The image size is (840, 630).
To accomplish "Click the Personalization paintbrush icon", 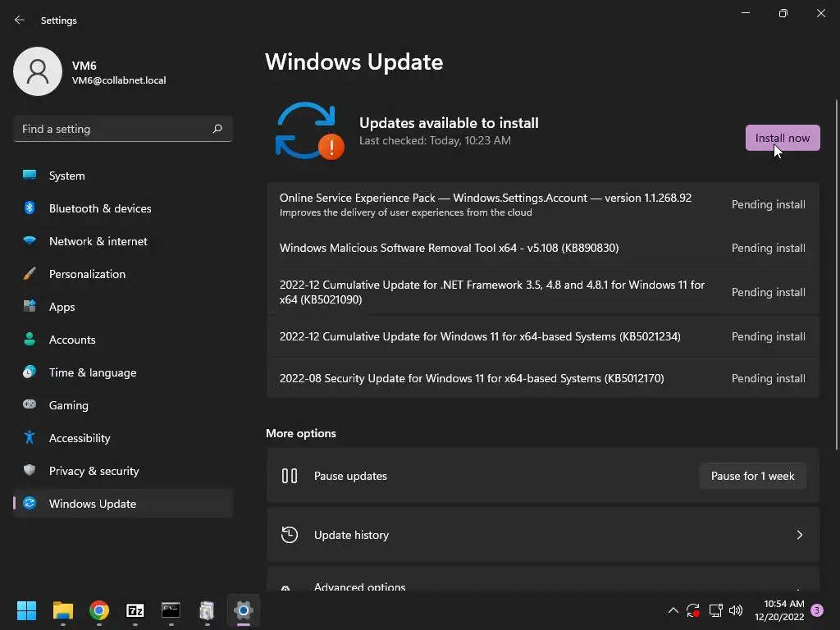I will point(30,274).
